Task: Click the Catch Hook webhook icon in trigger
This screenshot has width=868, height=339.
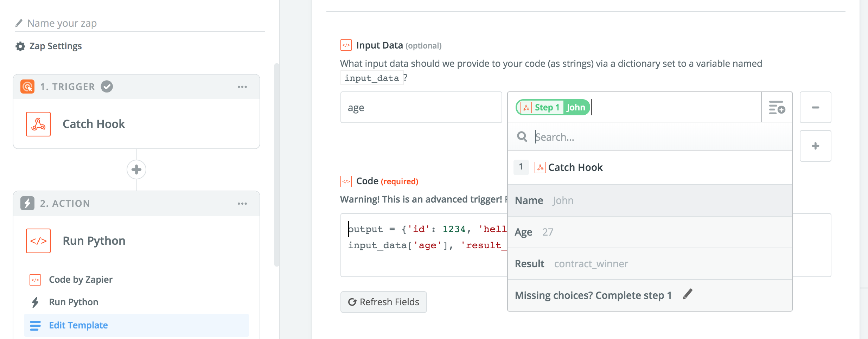Action: (x=38, y=124)
